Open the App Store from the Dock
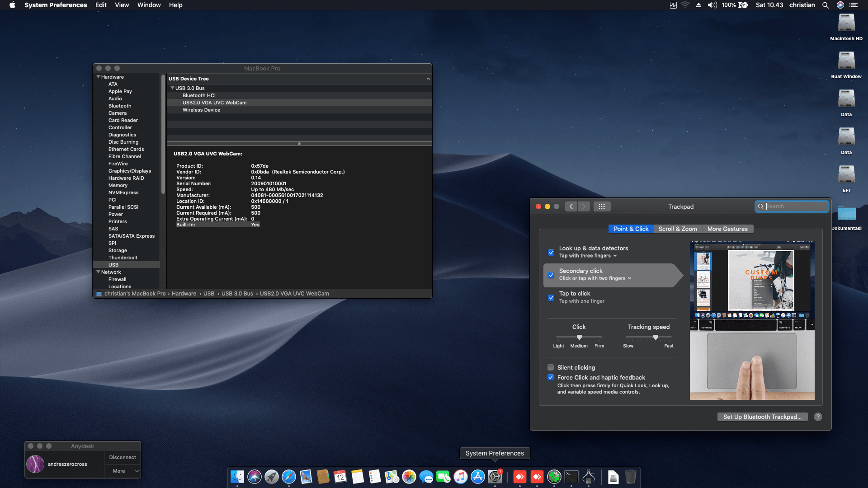Viewport: 868px width, 488px height. [x=477, y=477]
